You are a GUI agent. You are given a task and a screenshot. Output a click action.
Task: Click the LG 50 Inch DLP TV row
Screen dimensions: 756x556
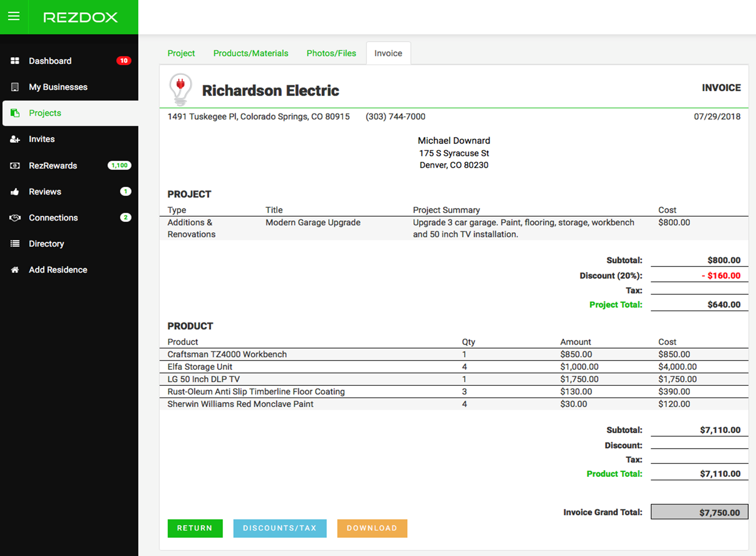(454, 379)
